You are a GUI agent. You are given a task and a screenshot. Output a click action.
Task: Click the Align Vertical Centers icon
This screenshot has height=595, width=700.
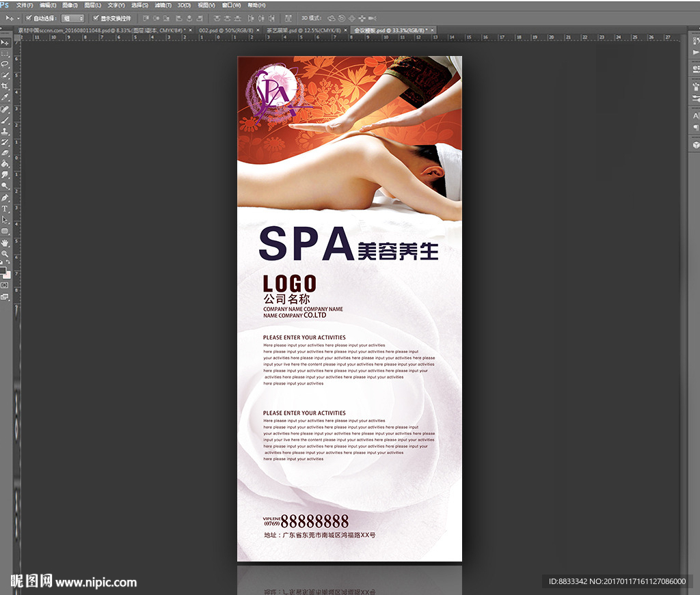point(157,18)
